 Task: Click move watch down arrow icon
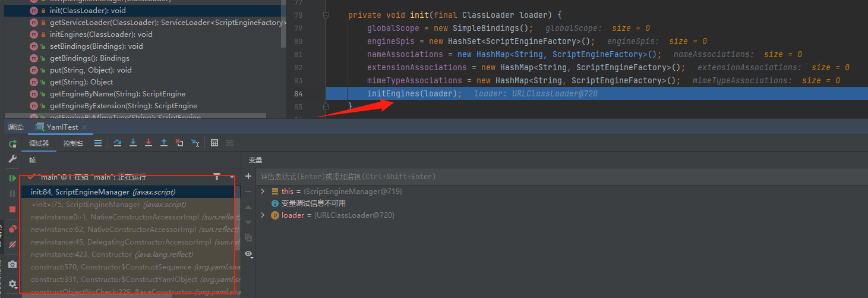(248, 222)
